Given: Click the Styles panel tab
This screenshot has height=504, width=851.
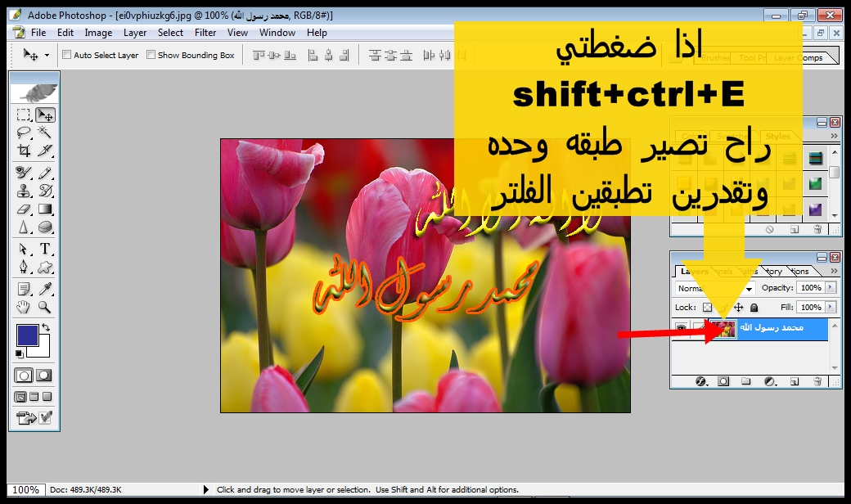Looking at the screenshot, I should pos(777,136).
